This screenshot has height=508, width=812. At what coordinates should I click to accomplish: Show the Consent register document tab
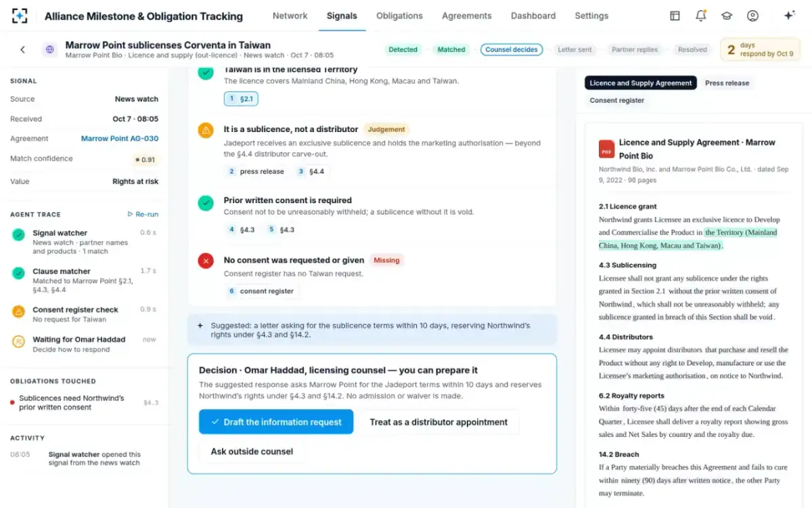617,101
